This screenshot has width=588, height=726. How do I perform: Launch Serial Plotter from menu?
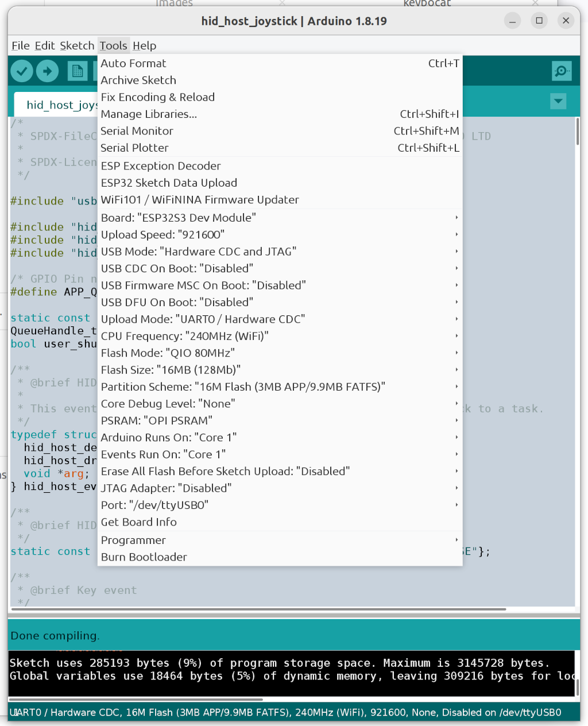point(280,148)
